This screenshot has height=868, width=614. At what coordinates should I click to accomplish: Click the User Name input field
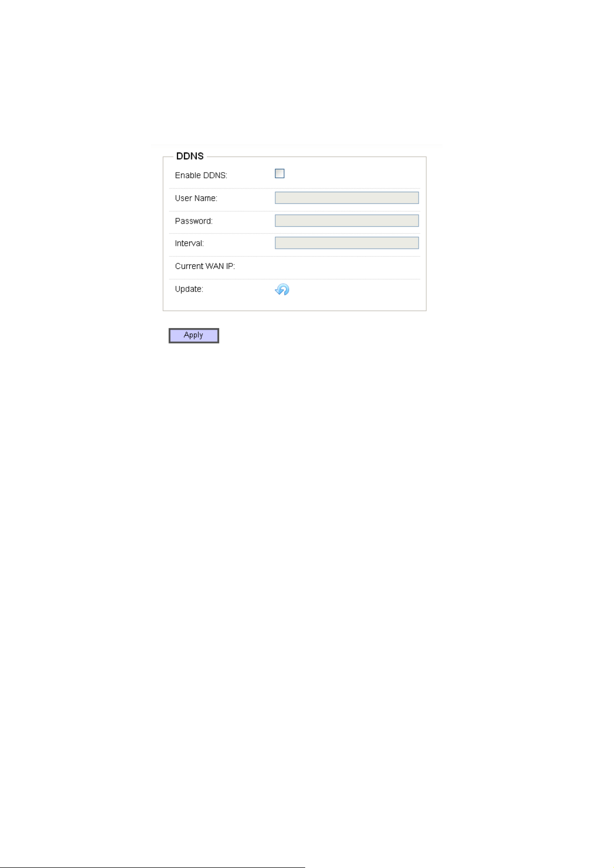[x=346, y=198]
